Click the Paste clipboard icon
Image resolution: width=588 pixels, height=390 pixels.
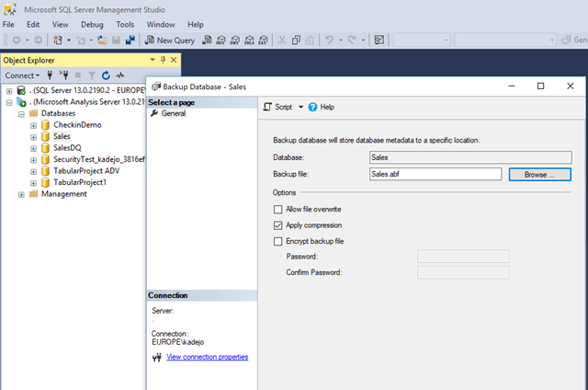[310, 40]
